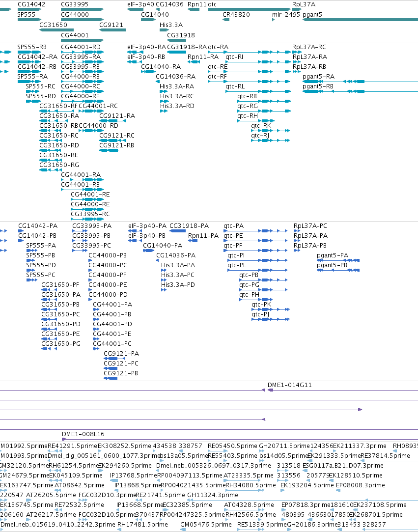
Task: Open the RpL37A gene label
Action: click(x=304, y=4)
